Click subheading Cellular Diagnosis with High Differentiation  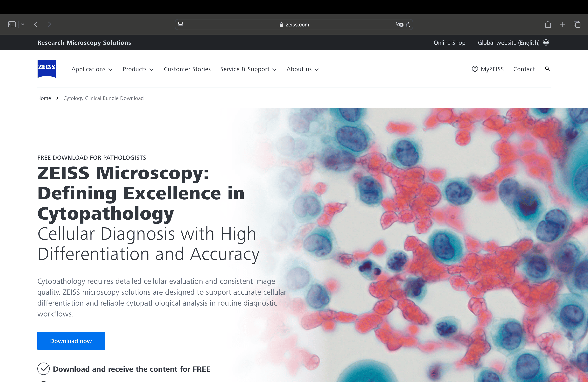pos(149,244)
